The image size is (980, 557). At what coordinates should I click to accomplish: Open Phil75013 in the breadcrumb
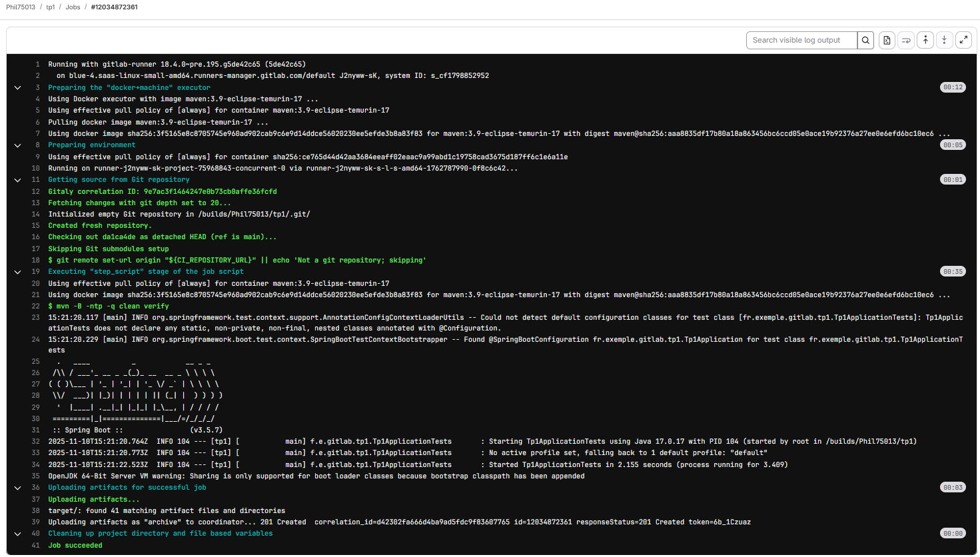click(x=21, y=7)
